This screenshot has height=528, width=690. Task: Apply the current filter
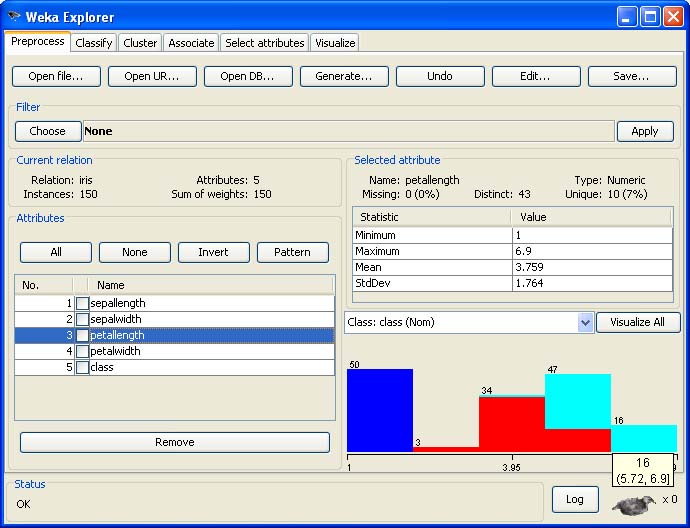click(645, 132)
